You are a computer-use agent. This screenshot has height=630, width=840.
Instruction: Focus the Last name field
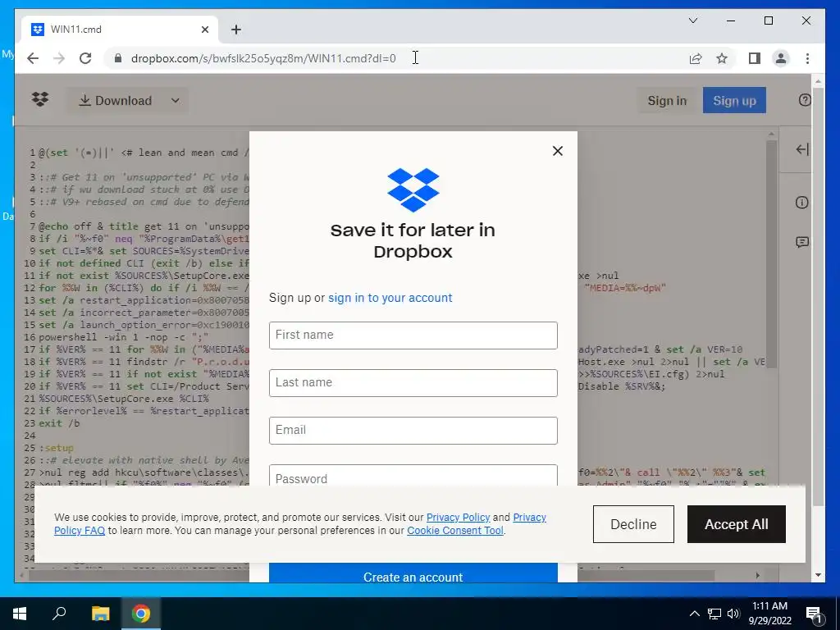[413, 383]
